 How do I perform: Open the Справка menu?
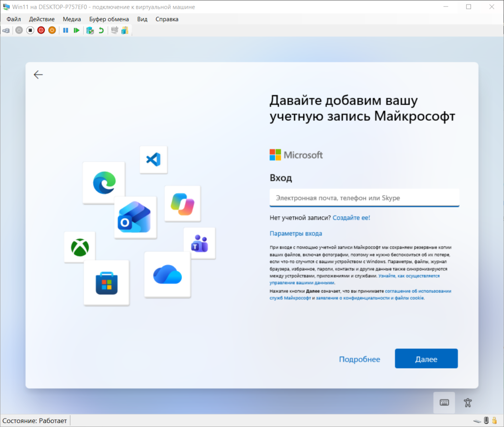pos(167,19)
